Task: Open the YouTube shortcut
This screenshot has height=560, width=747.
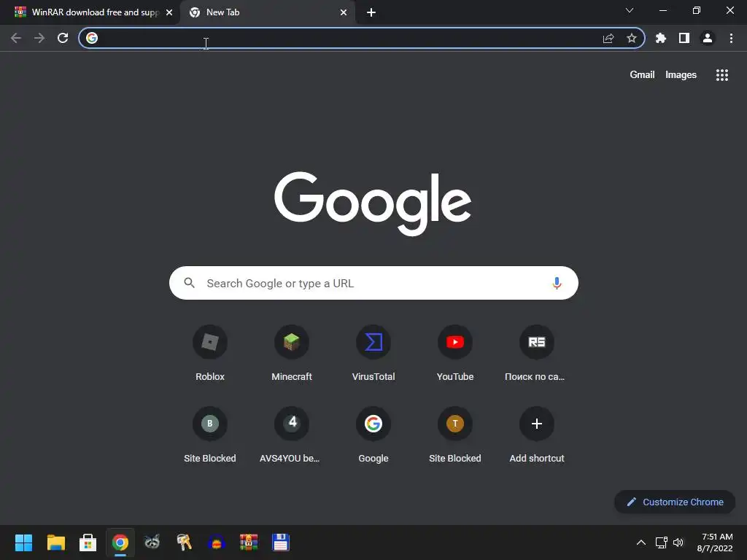Action: pyautogui.click(x=455, y=354)
